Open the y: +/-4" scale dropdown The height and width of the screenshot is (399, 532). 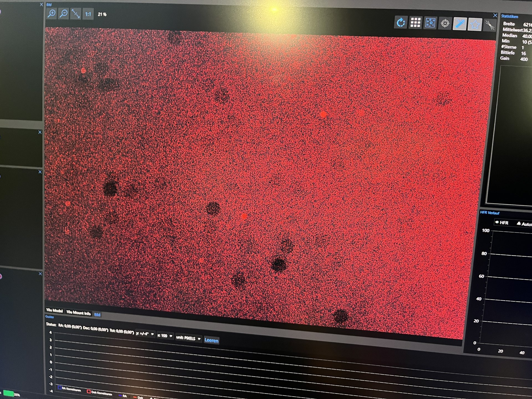point(145,334)
